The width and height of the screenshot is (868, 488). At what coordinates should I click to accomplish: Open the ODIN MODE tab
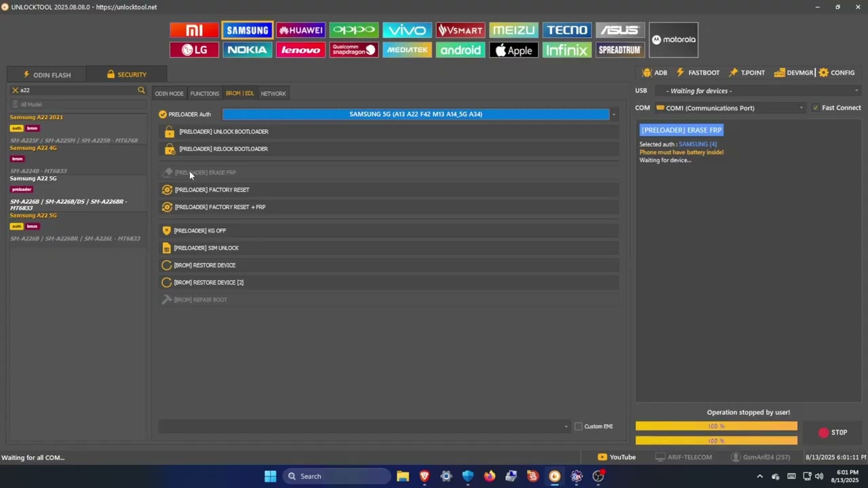(170, 94)
